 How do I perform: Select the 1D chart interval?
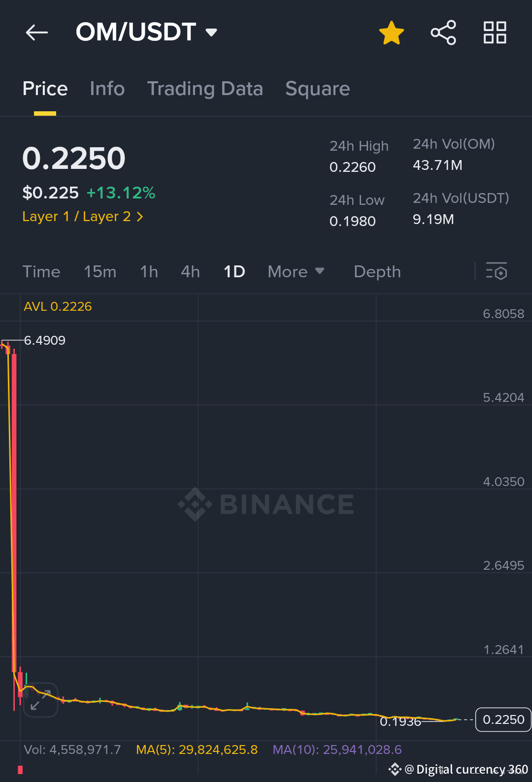234,271
